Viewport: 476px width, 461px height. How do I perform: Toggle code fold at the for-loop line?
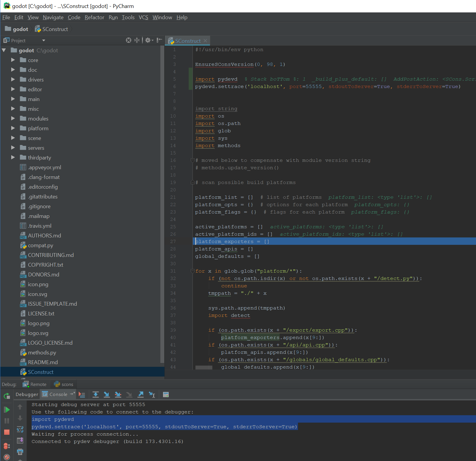(193, 271)
